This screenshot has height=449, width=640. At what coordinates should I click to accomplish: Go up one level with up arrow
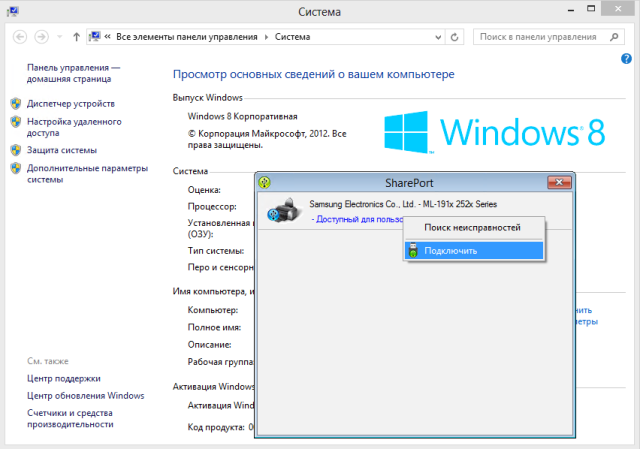click(x=76, y=37)
